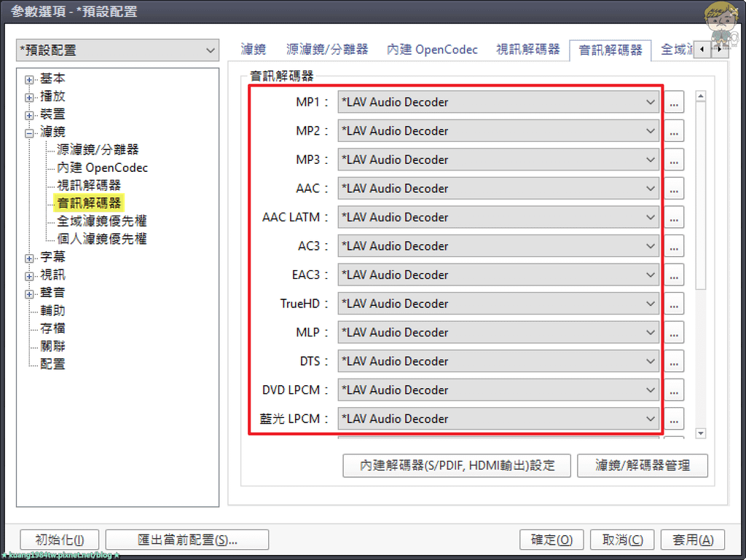Open the AAC decoder dropdown
This screenshot has width=746, height=560.
pyautogui.click(x=498, y=189)
